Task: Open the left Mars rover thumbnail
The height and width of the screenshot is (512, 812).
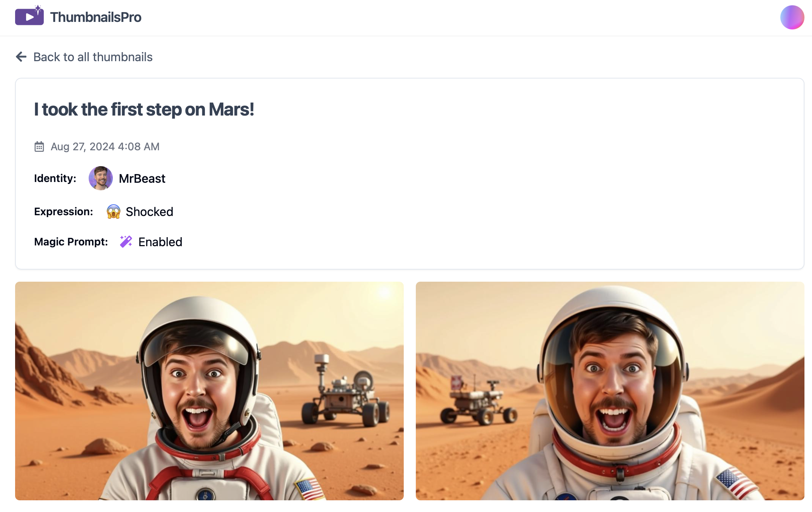Action: pos(209,391)
